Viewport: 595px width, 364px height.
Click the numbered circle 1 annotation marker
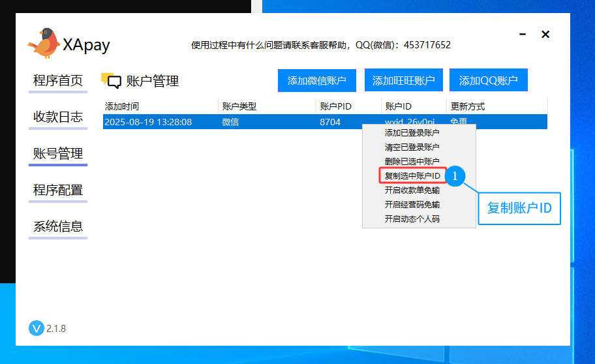coord(455,176)
